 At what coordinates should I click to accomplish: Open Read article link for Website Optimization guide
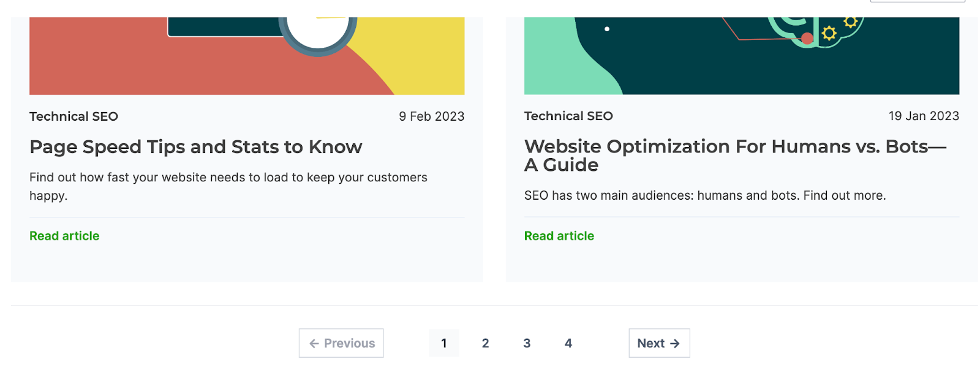coord(559,236)
